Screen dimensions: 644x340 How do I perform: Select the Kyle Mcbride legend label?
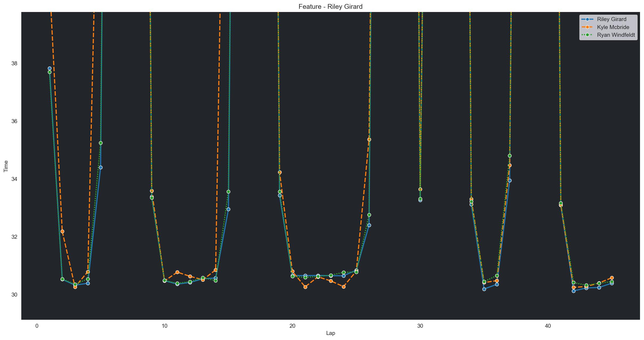tap(613, 27)
